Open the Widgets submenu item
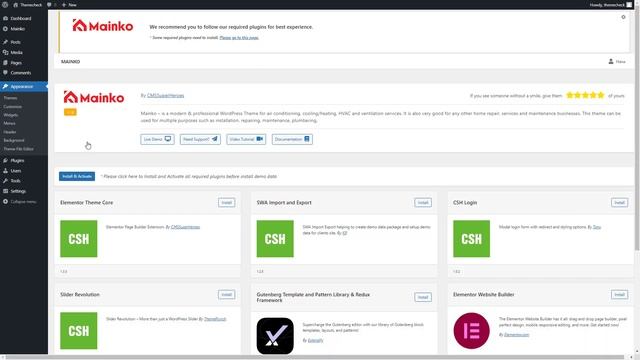The width and height of the screenshot is (640, 360). (x=11, y=115)
